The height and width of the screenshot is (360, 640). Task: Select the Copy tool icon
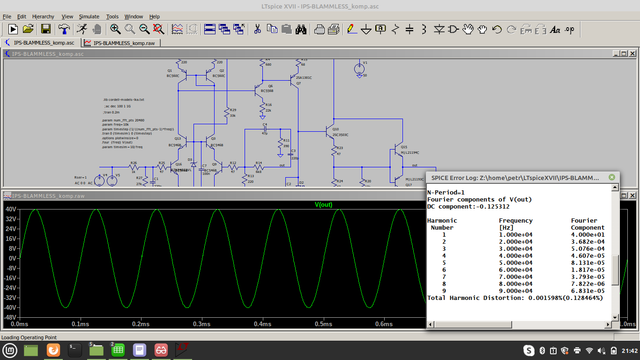pyautogui.click(x=272, y=29)
